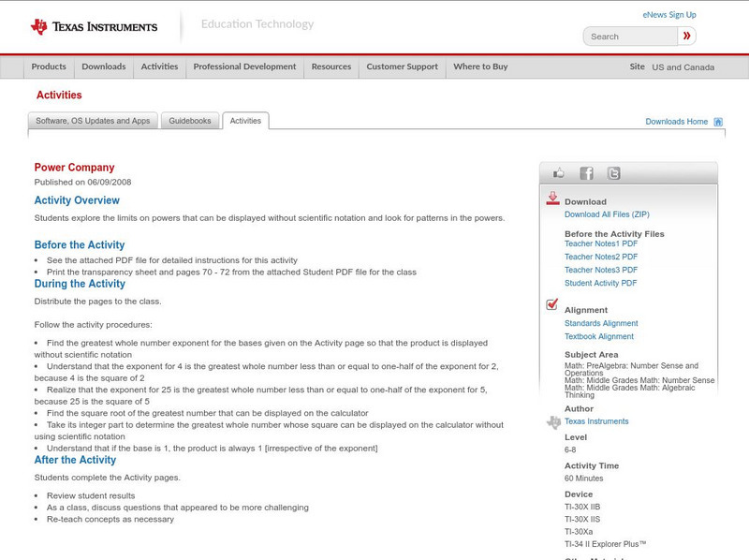Screen dimensions: 749x560
Task: Share the activity on Twitter
Action: pyautogui.click(x=612, y=172)
